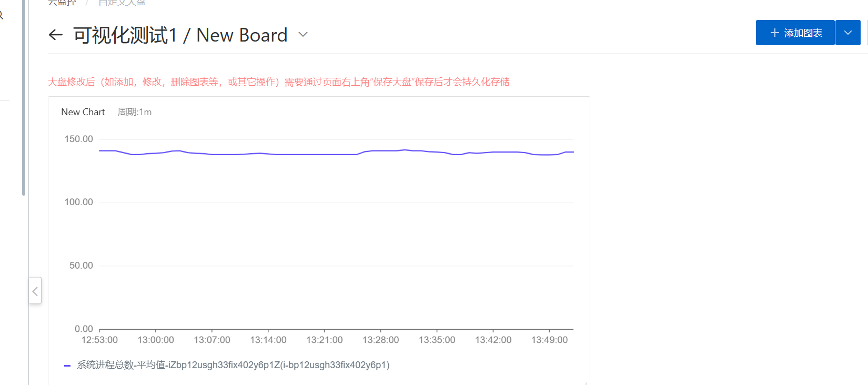Click the 0.00 y-axis label
The image size is (868, 385).
pos(84,329)
